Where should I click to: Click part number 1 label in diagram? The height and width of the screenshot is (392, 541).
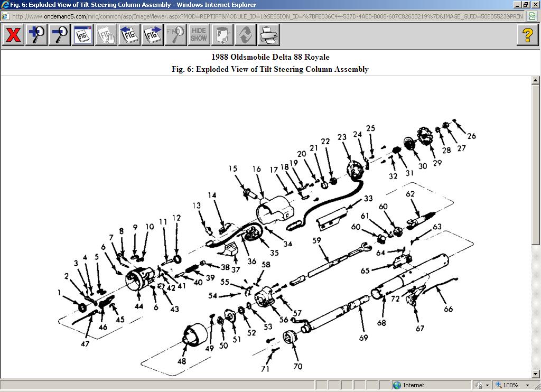(x=59, y=292)
